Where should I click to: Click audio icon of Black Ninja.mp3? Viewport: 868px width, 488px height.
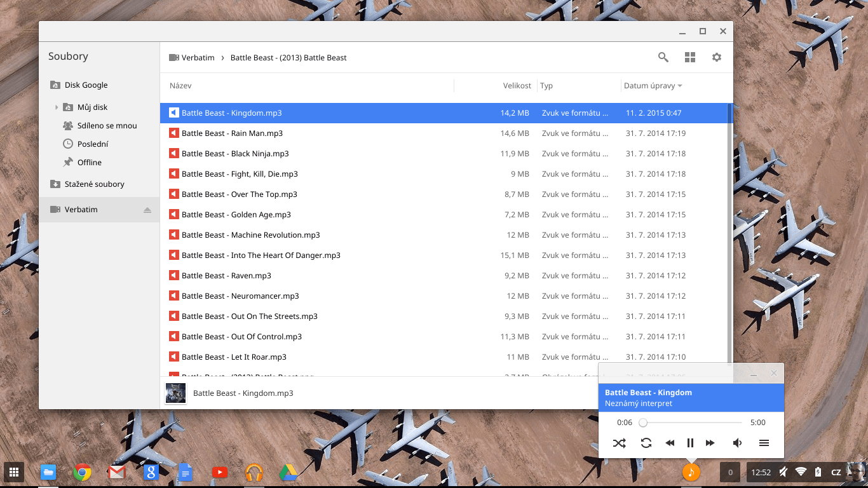click(x=173, y=154)
